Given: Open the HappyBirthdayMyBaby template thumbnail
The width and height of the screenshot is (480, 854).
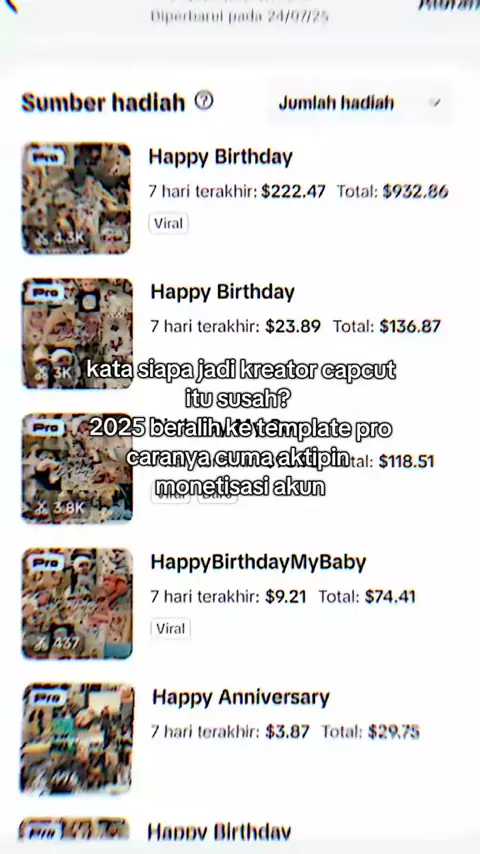Looking at the screenshot, I should pos(77,603).
